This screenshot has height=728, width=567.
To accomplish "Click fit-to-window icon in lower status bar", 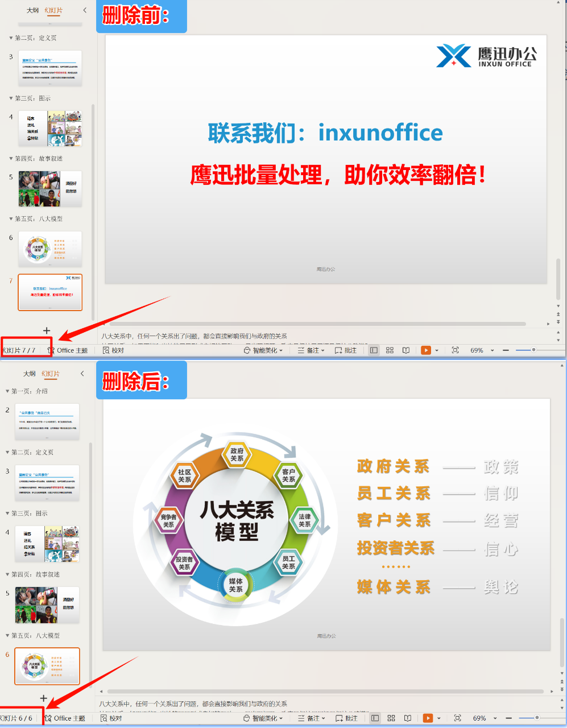I will click(457, 718).
